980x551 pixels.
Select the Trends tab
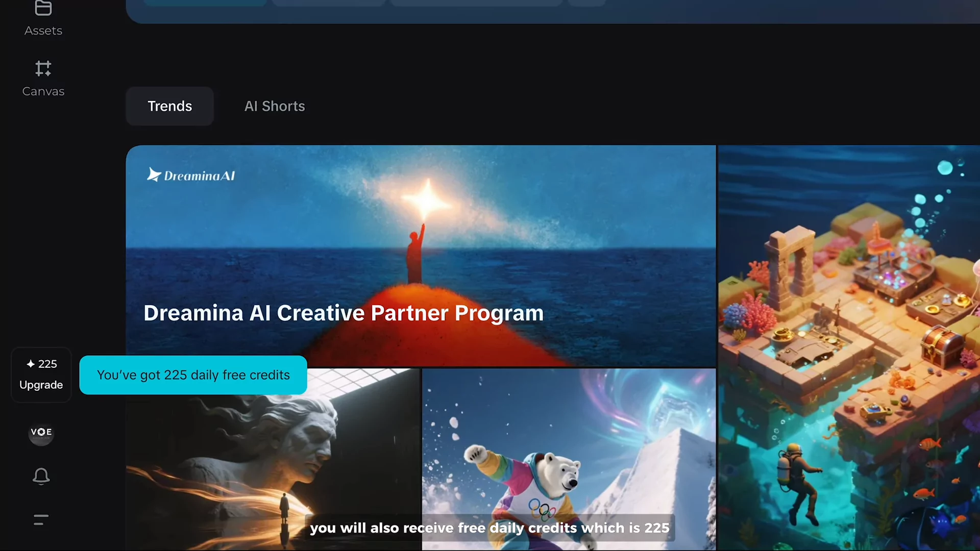tap(169, 106)
